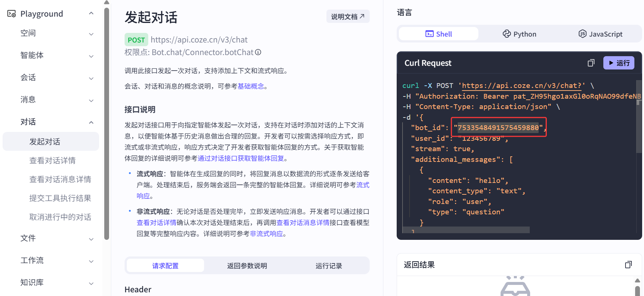The image size is (644, 296).
Task: Switch to the 返回参数说明 tab
Action: (x=247, y=266)
